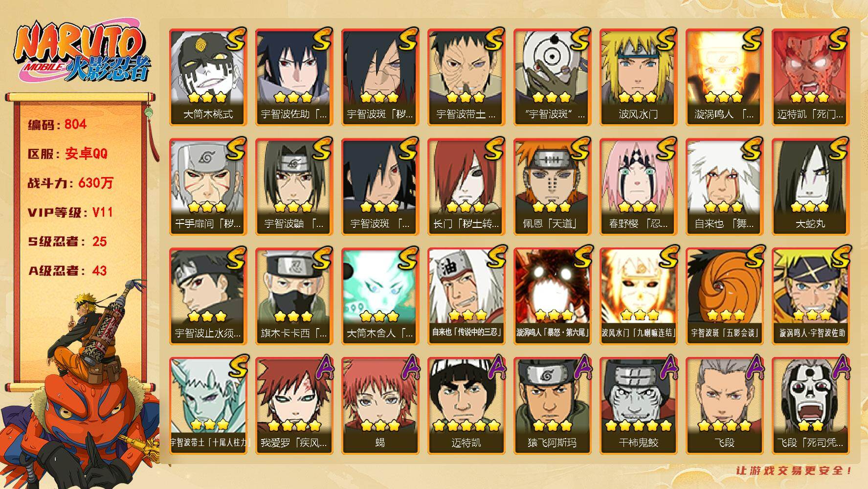Choose the 佩恩「天道」 ninja card
Image resolution: width=868 pixels, height=489 pixels.
click(552, 187)
